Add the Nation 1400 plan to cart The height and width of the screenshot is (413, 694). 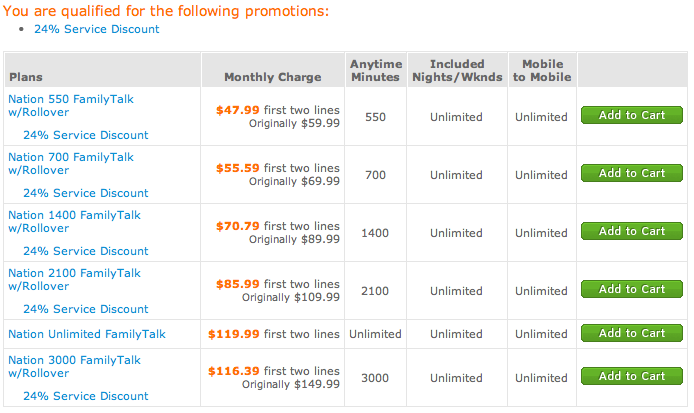632,231
